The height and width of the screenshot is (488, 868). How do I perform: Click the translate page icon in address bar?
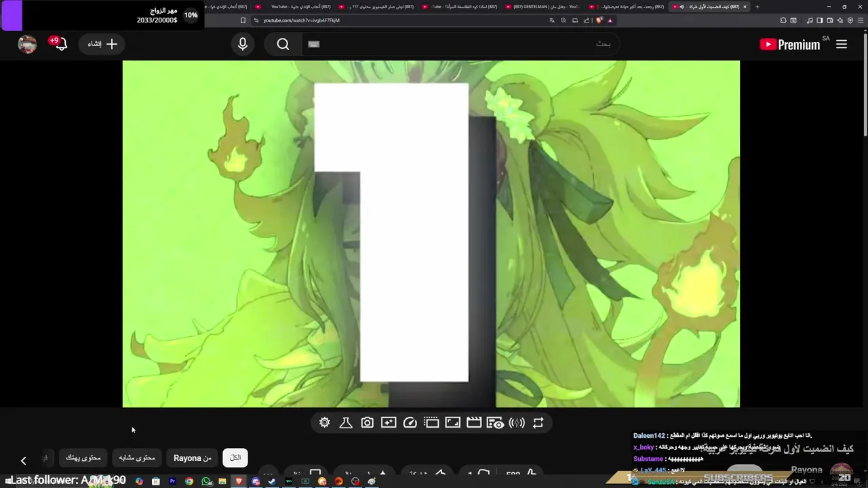[x=552, y=20]
